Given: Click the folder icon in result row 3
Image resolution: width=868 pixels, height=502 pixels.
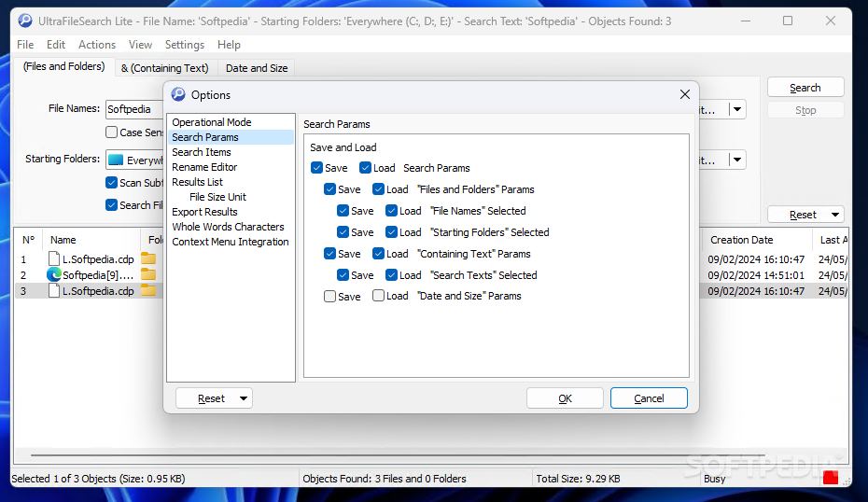Looking at the screenshot, I should pyautogui.click(x=148, y=290).
